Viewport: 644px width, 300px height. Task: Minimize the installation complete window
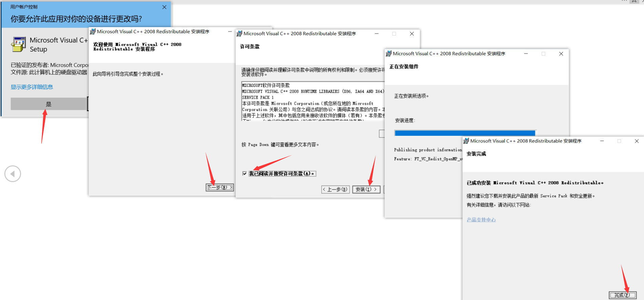(602, 141)
